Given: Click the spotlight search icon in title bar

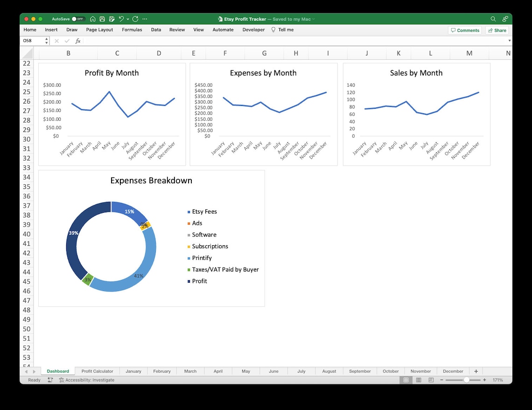Looking at the screenshot, I should [493, 19].
